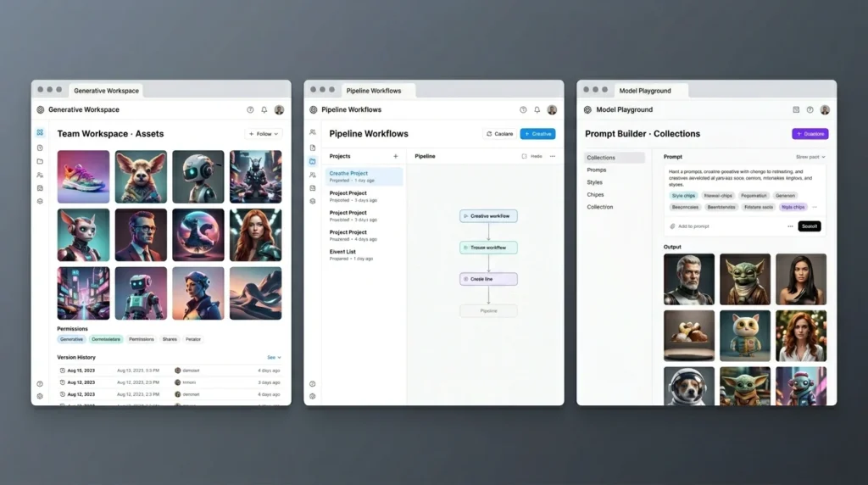Click the purple button in Prompt Builder header
Screen dimensions: 868x485
pyautogui.click(x=810, y=134)
